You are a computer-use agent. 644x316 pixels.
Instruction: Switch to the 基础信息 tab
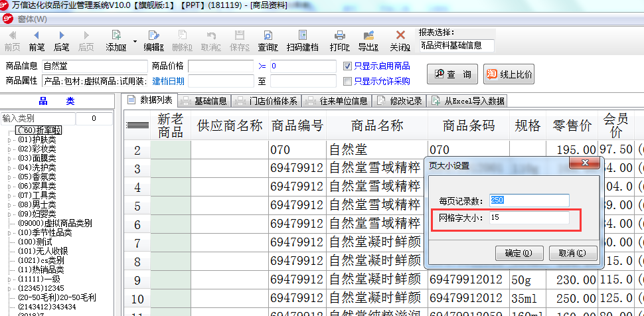click(x=204, y=101)
